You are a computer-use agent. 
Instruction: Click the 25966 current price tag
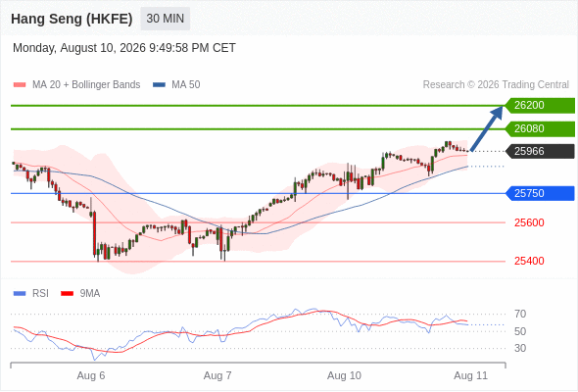(540, 151)
